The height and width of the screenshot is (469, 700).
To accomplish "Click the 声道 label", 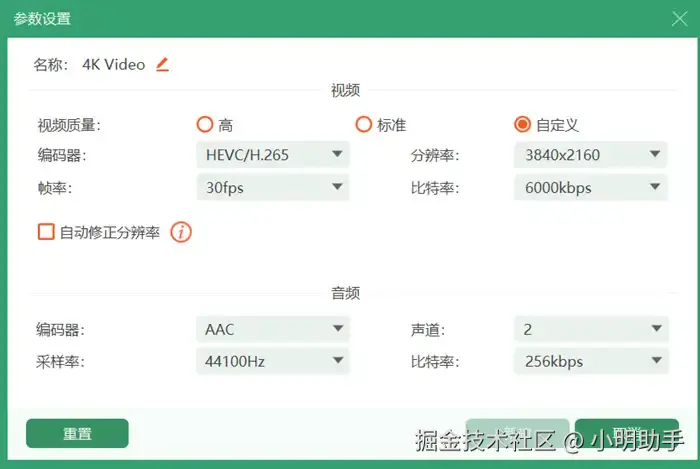I will click(x=428, y=330).
